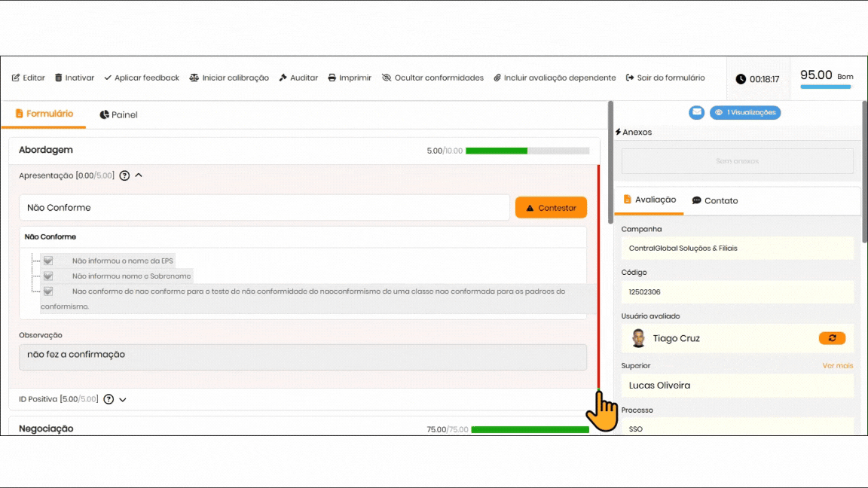Click the blue envelope mail icon
868x488 pixels.
[x=696, y=113]
